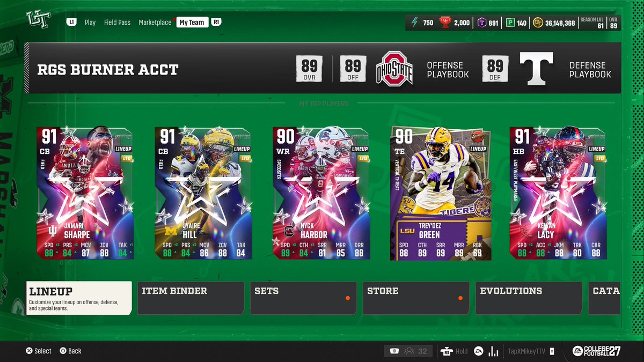Open the Lineup tile
This screenshot has width=644, height=362.
79,298
